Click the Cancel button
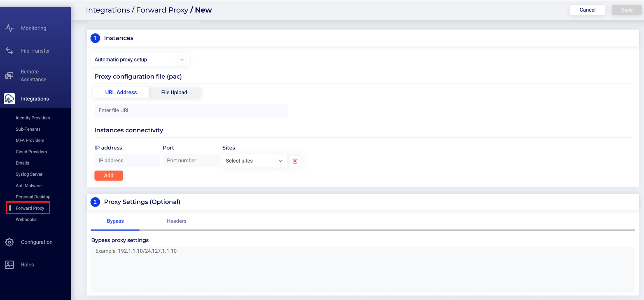 pyautogui.click(x=587, y=10)
